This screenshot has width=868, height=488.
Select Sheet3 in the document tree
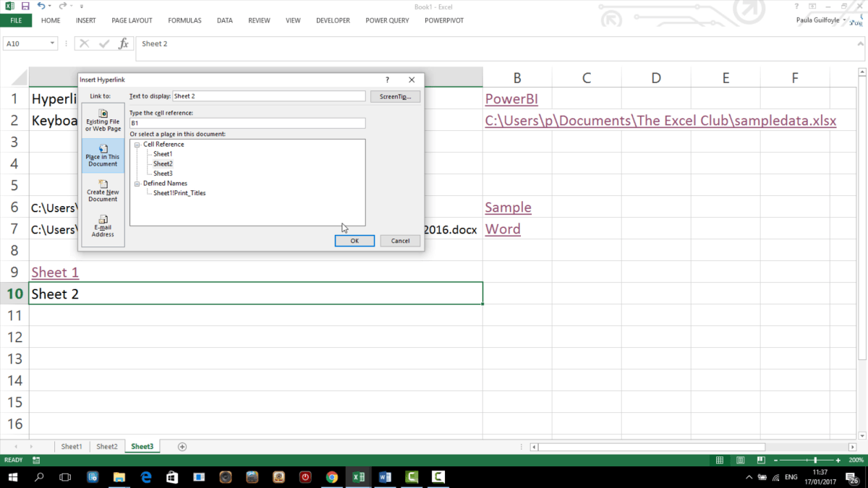pyautogui.click(x=163, y=174)
